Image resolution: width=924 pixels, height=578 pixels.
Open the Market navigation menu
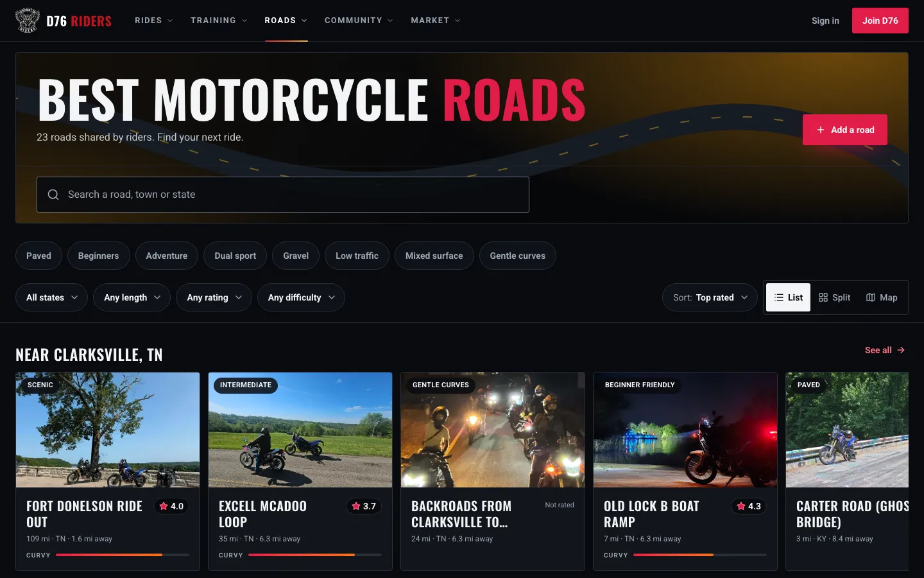436,21
